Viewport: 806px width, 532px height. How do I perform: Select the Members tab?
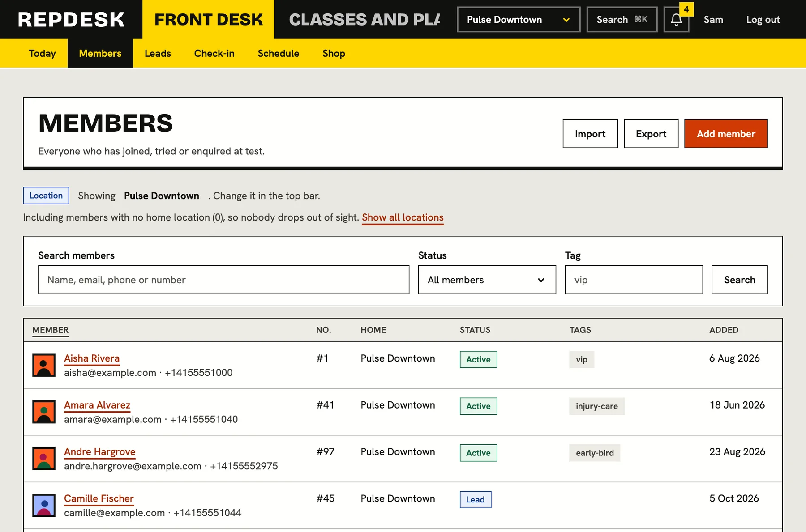click(100, 53)
